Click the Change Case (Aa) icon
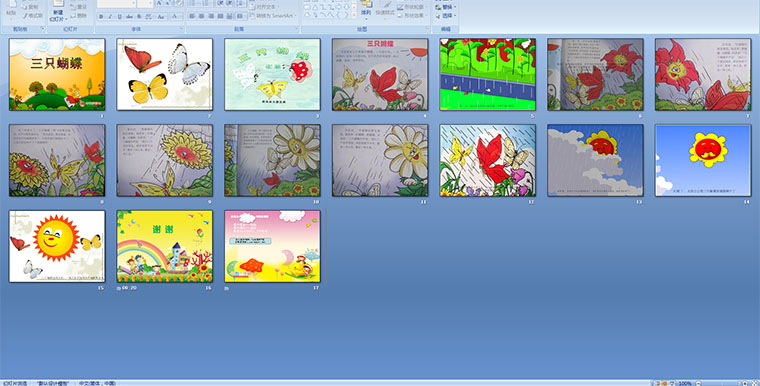This screenshot has height=386, width=760. pos(160,16)
